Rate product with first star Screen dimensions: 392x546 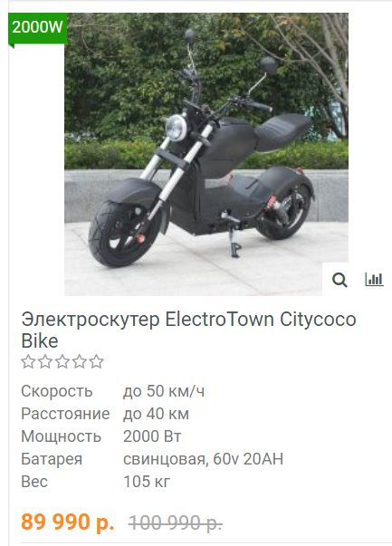[x=28, y=362]
